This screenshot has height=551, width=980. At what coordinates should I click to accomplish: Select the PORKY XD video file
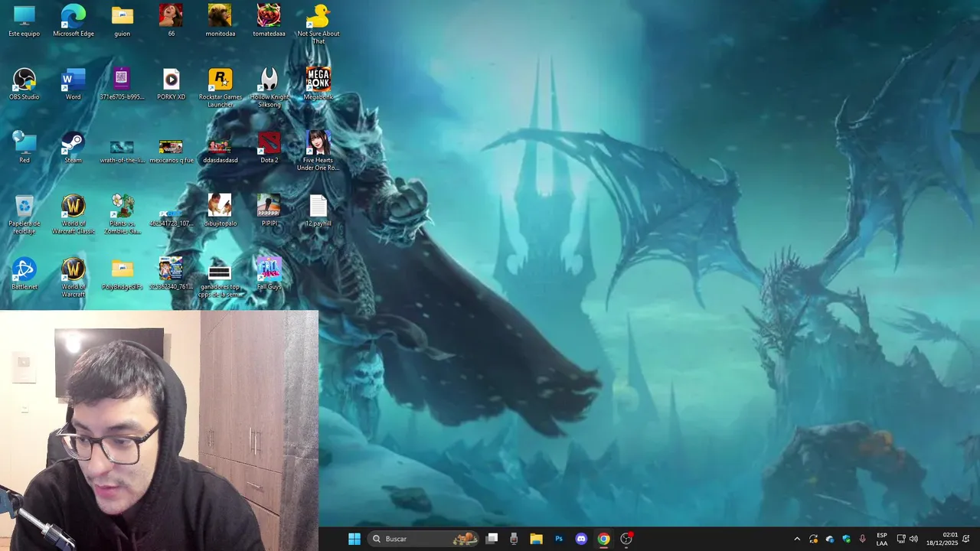171,84
